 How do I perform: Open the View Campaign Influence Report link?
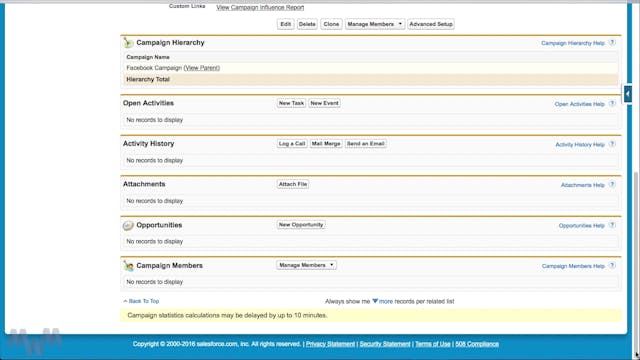pos(260,7)
